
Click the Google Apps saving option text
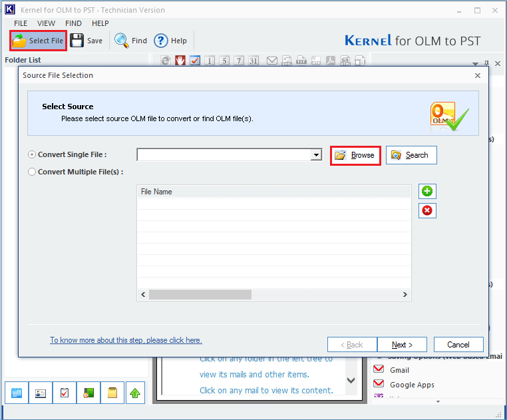[x=413, y=385]
